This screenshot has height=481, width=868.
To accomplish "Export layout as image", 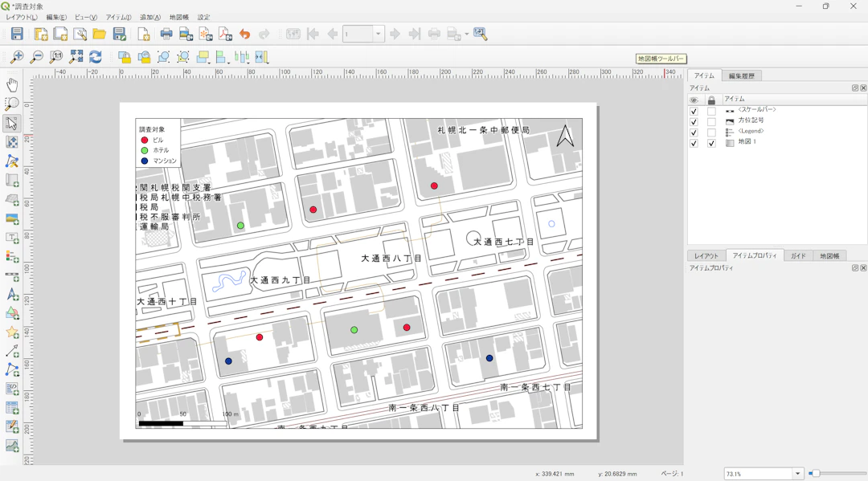I will click(186, 34).
